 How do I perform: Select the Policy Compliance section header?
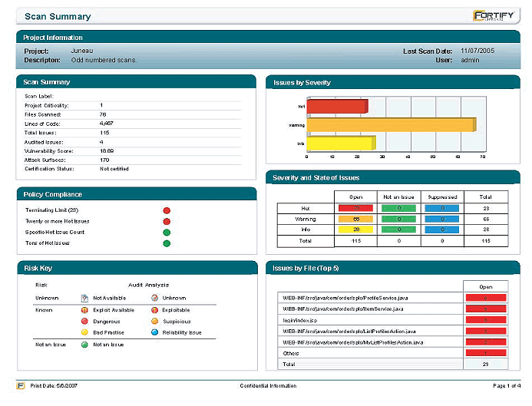pos(135,194)
